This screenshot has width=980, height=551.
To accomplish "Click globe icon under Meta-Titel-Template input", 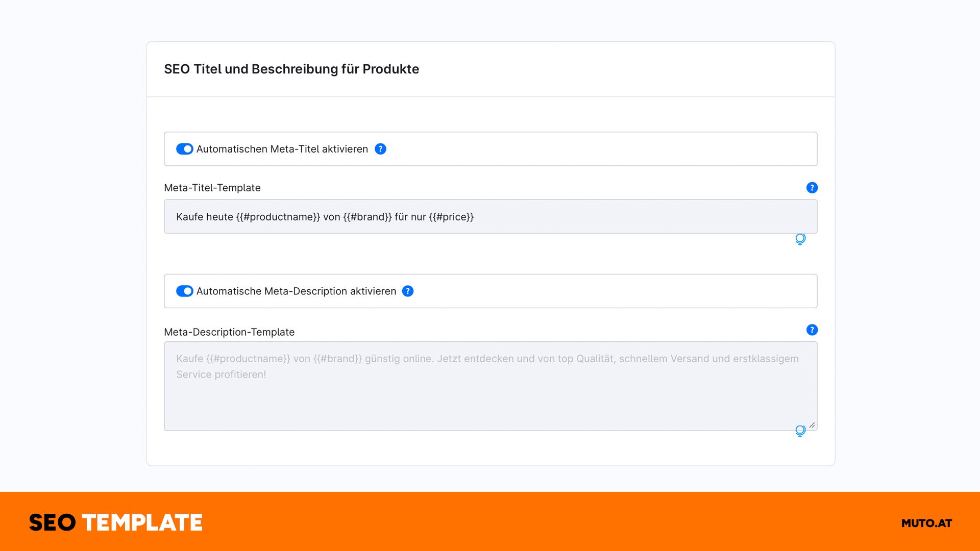I will [800, 239].
